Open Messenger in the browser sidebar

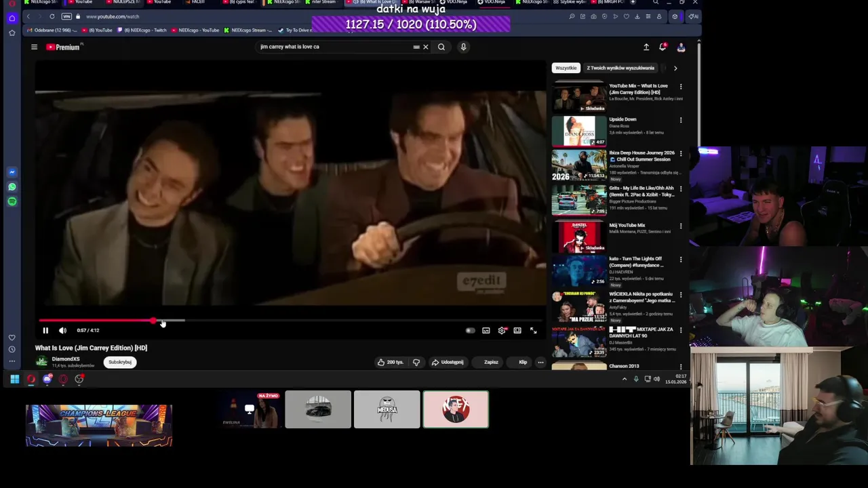click(12, 172)
